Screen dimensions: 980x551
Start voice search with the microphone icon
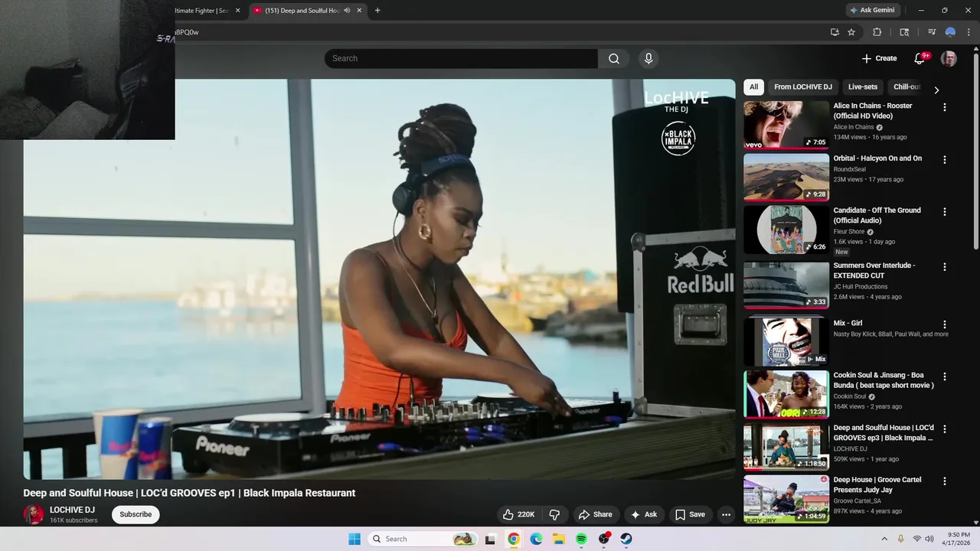648,58
